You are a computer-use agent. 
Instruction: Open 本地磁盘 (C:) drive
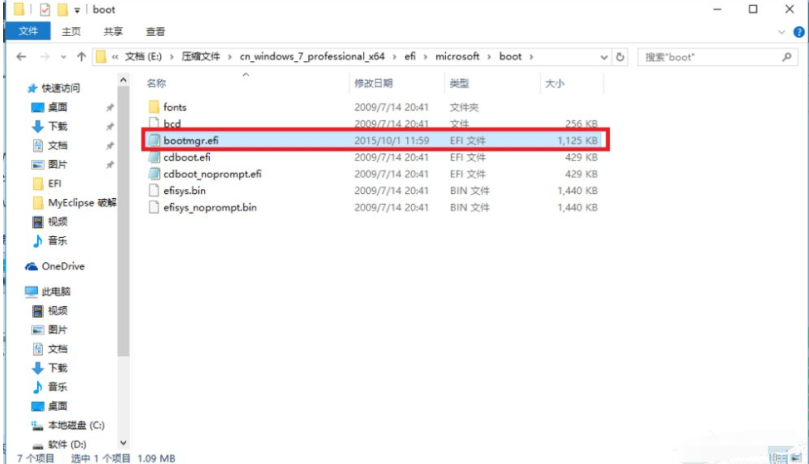pyautogui.click(x=76, y=425)
